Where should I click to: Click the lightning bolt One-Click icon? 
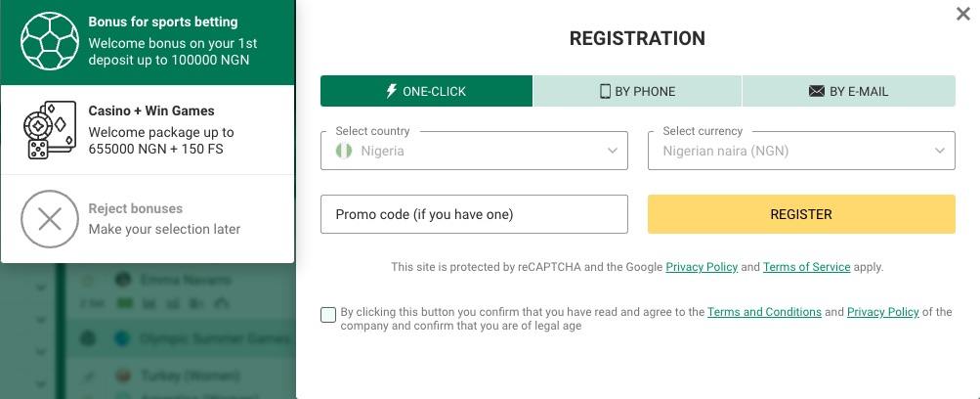[391, 91]
